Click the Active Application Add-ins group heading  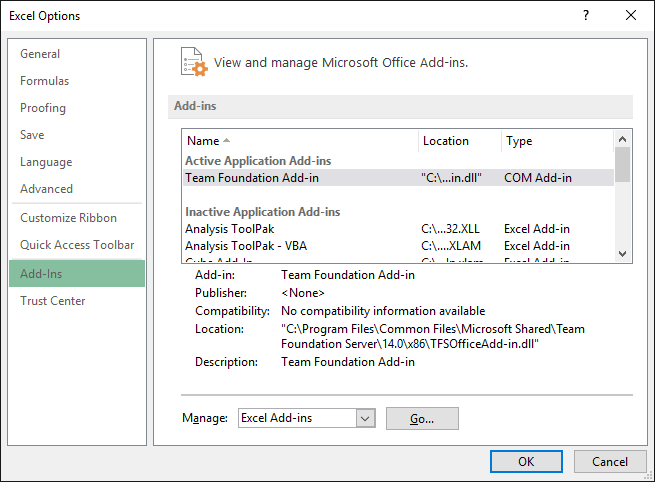258,161
